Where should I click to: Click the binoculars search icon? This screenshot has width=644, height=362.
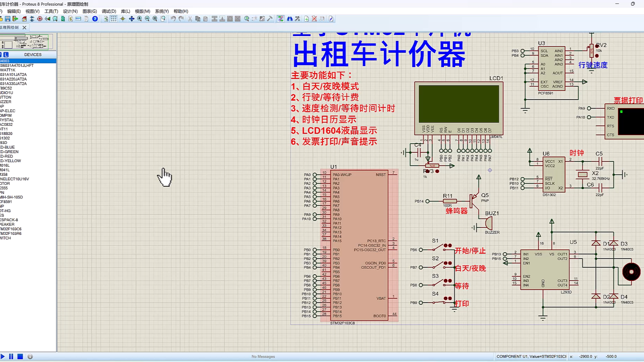[x=290, y=19]
